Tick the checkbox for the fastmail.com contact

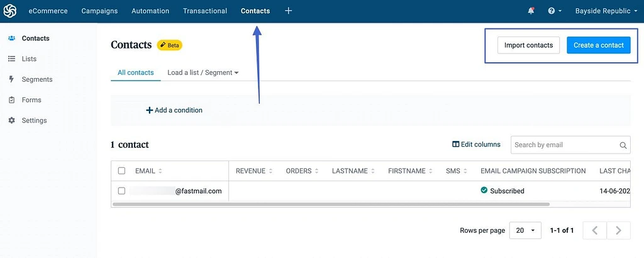pyautogui.click(x=121, y=191)
